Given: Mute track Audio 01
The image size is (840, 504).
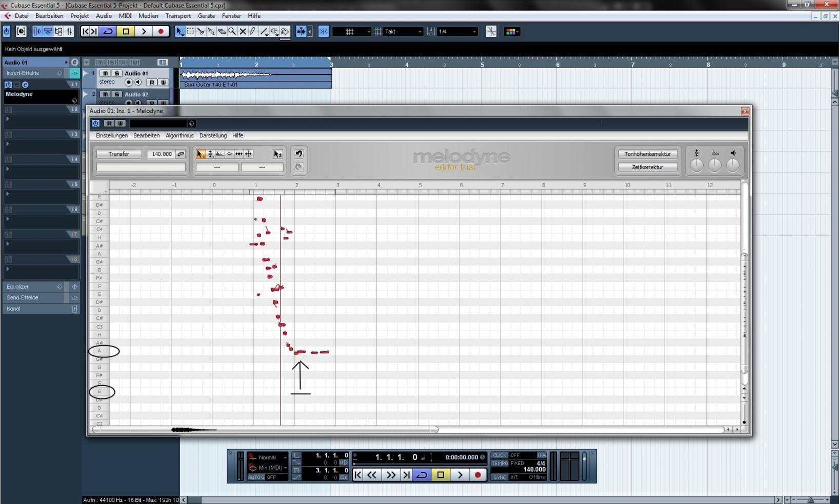Looking at the screenshot, I should 106,73.
